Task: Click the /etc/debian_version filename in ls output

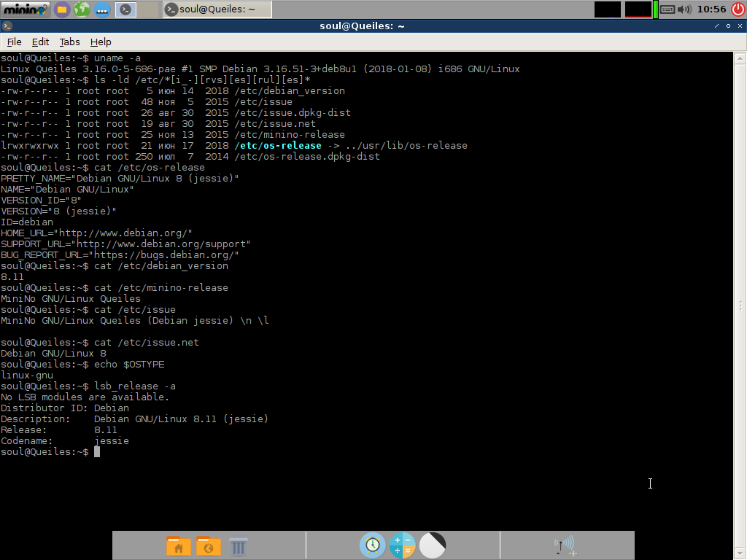Action: [290, 91]
